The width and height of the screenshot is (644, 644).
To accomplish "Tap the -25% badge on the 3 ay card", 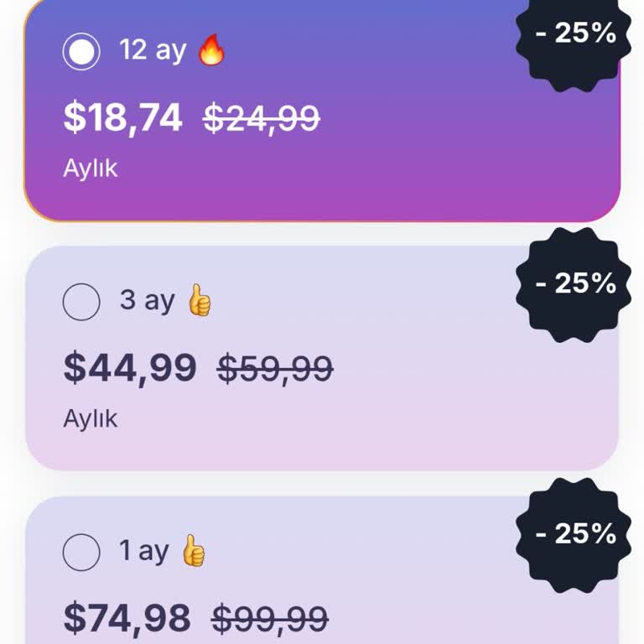I will tap(575, 283).
